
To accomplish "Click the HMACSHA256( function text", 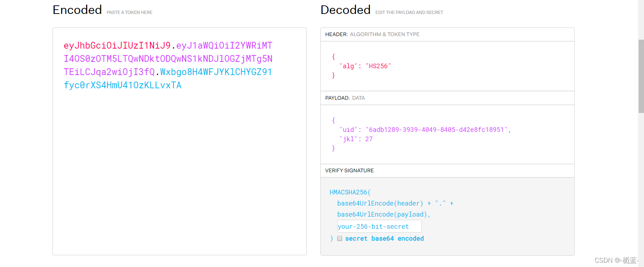I will point(350,192).
